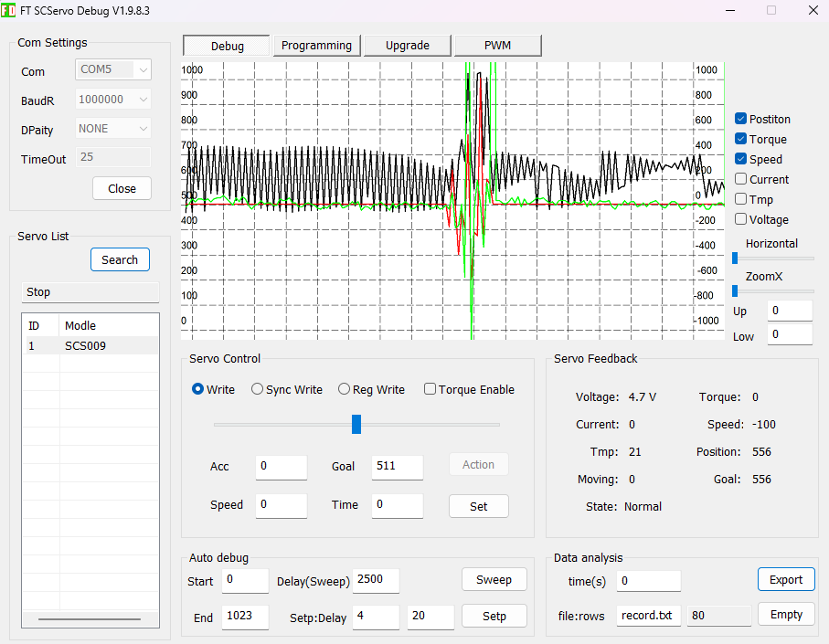Click the ZoomX slider handle

point(735,290)
